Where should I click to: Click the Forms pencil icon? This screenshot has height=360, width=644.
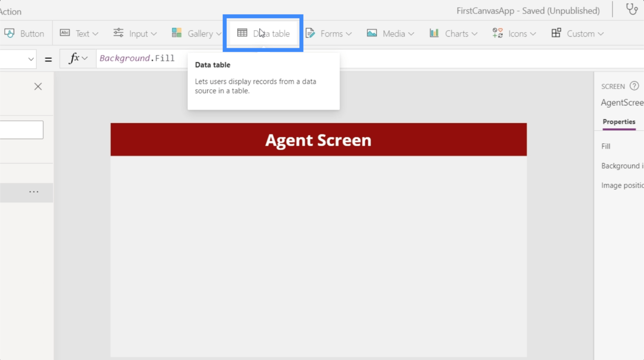tap(310, 33)
